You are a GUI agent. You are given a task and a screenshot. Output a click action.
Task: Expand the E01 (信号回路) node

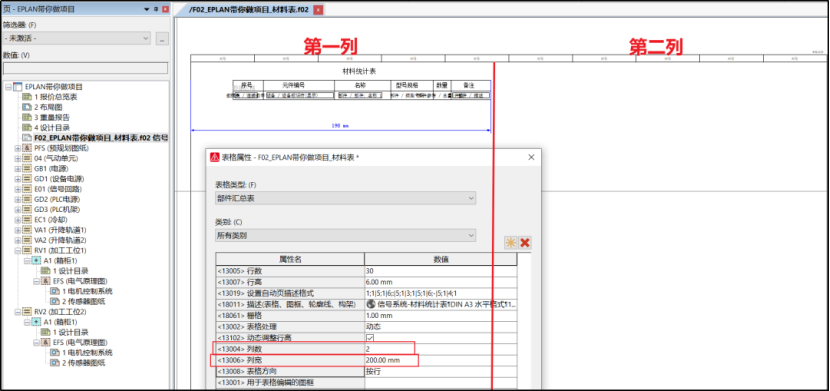[x=18, y=189]
